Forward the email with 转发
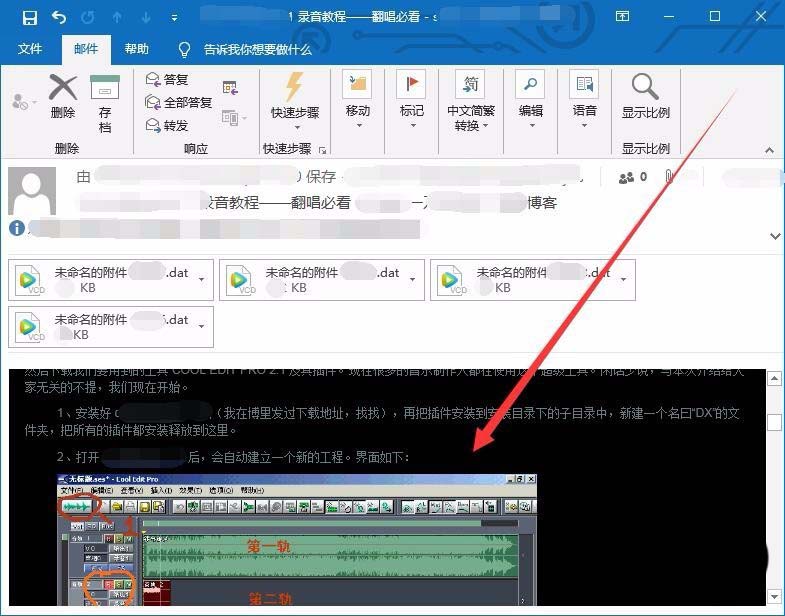Image resolution: width=785 pixels, height=616 pixels. [167, 126]
